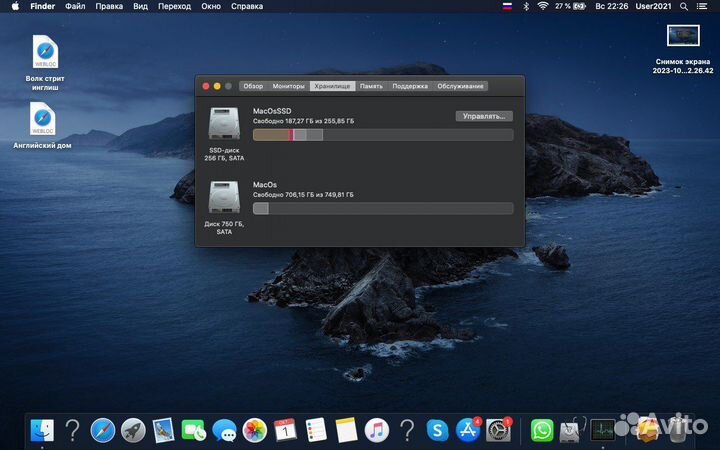Launch iTunes music icon in Dock
This screenshot has height=450, width=720.
[377, 430]
